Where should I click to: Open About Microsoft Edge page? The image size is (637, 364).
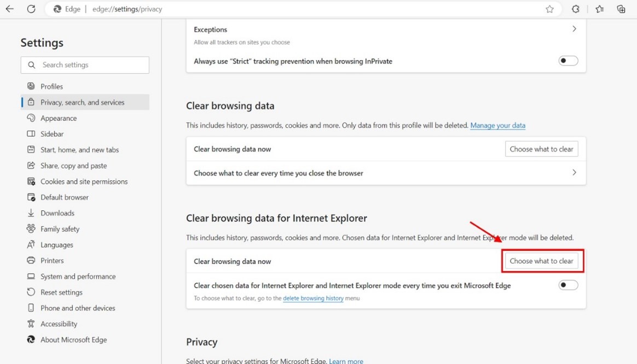tap(73, 339)
